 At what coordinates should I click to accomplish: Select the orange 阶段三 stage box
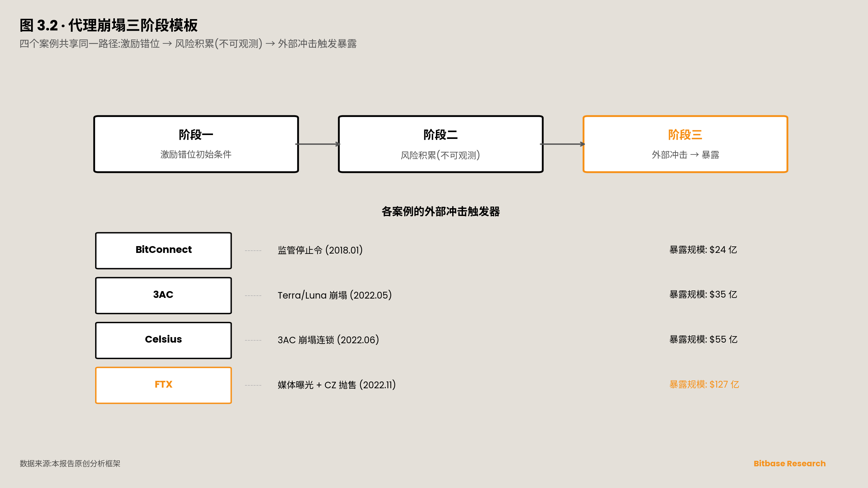point(685,144)
